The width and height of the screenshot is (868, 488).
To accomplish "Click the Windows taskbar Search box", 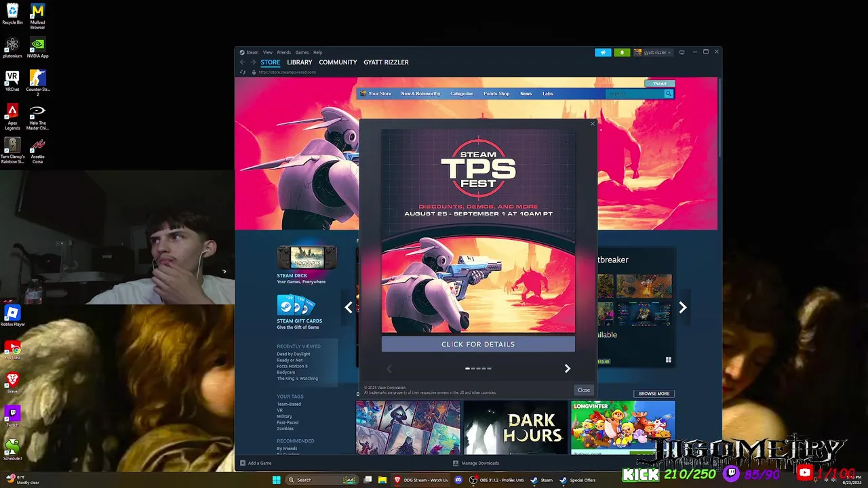I will [321, 480].
